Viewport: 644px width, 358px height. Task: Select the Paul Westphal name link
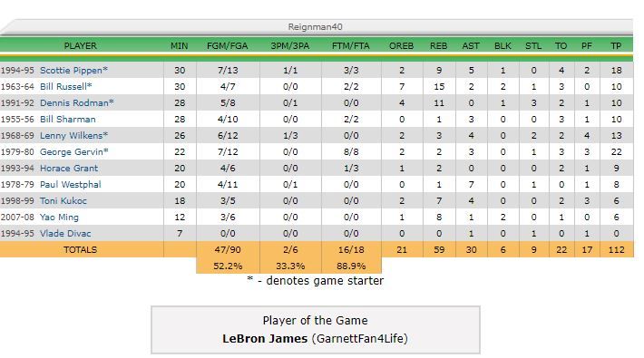[x=70, y=185]
